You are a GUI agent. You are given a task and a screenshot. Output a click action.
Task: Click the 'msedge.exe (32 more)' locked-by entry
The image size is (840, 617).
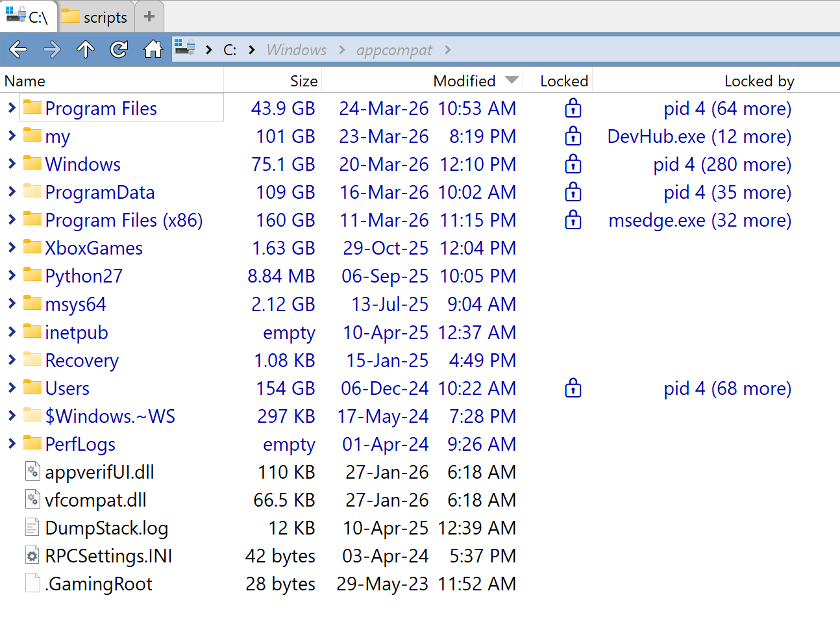click(x=700, y=220)
